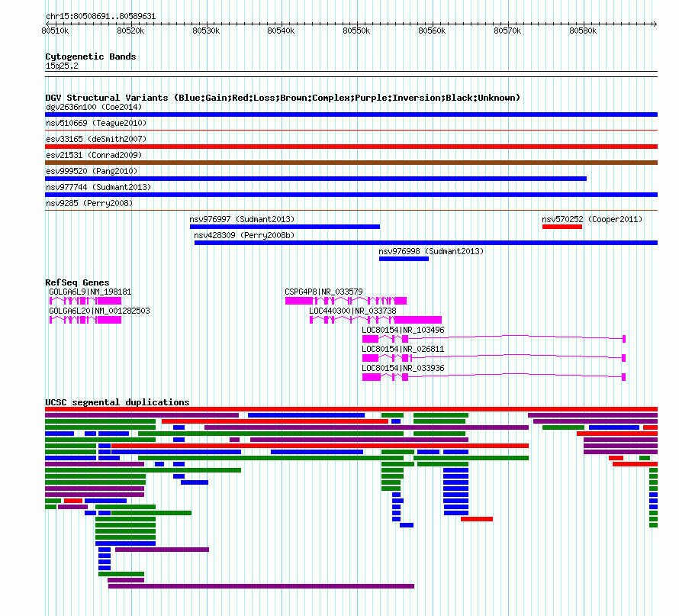Viewport: 679px width, 616px height.
Task: Open the GOLGA6L9|NM_198181 gene model
Action: pos(85,301)
